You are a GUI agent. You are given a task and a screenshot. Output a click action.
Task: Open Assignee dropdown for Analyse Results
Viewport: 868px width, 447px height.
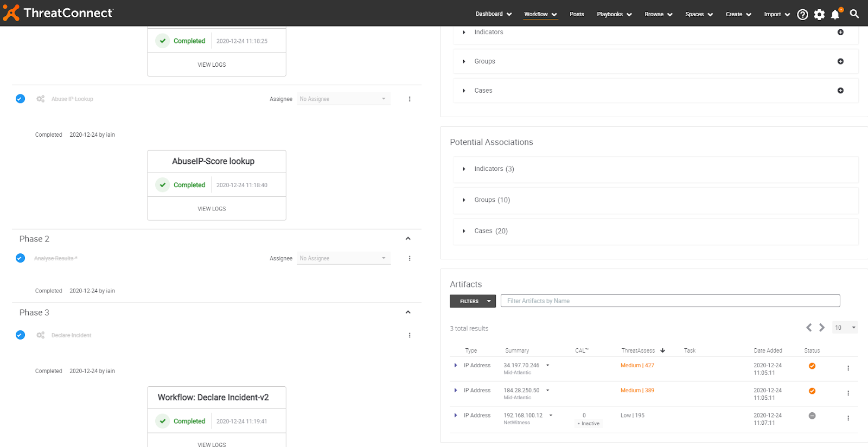(343, 258)
